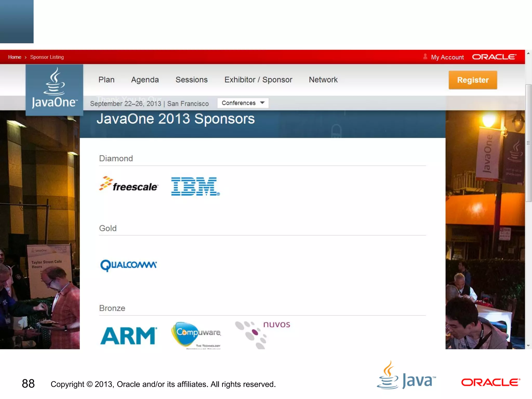Open the Agenda menu
This screenshot has width=532, height=399.
click(x=145, y=80)
